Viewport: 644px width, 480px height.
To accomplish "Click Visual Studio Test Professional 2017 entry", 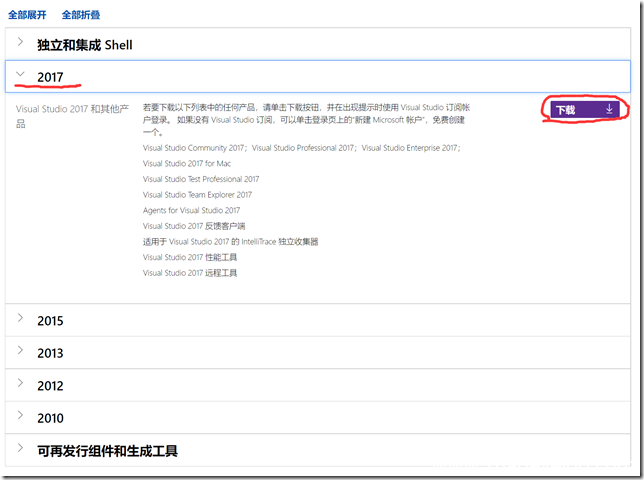I will [x=200, y=179].
